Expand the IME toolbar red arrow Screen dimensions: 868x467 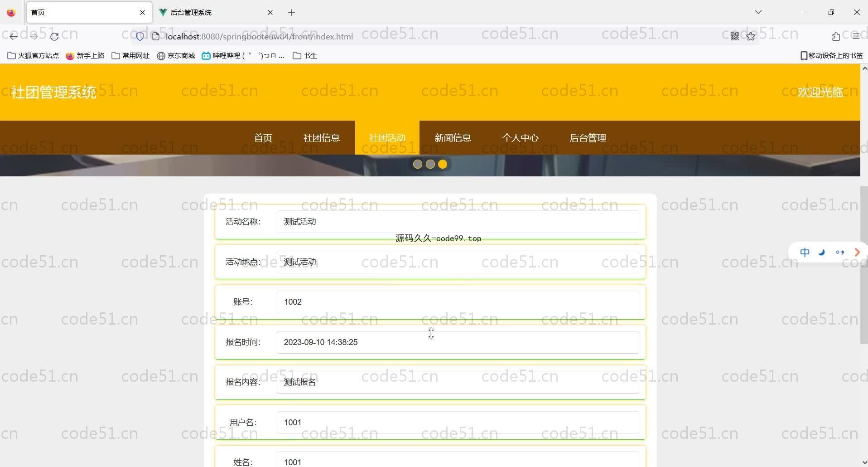857,253
